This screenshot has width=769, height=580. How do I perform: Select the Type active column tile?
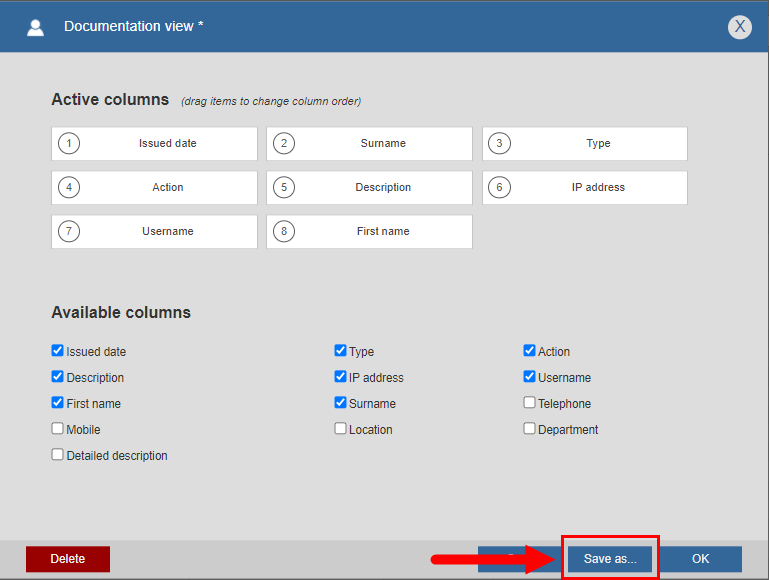click(585, 143)
